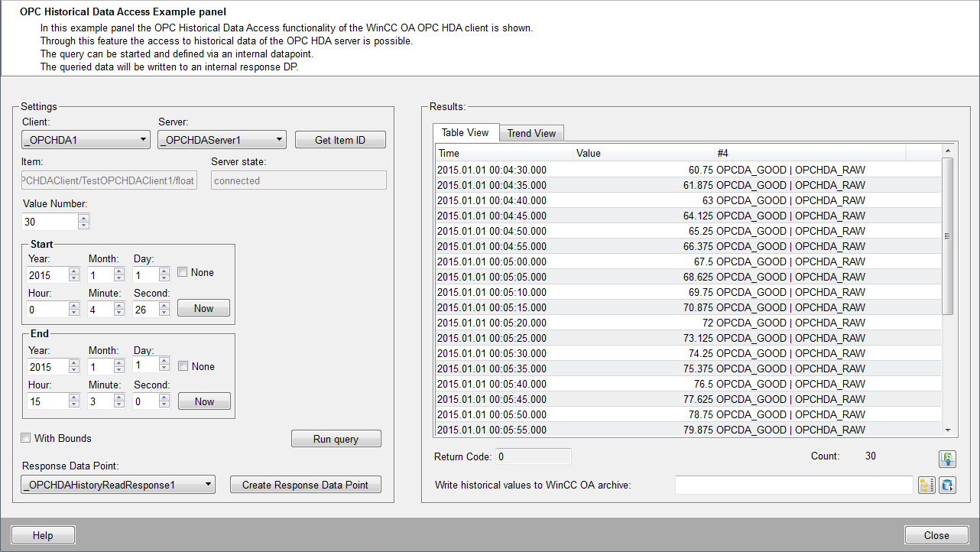This screenshot has height=552, width=980.
Task: Expand the Response Data Point dropdown
Action: [x=118, y=485]
